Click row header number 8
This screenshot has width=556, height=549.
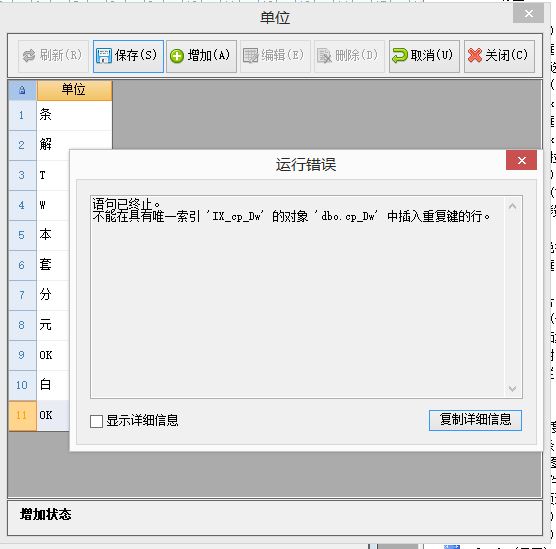click(x=22, y=325)
